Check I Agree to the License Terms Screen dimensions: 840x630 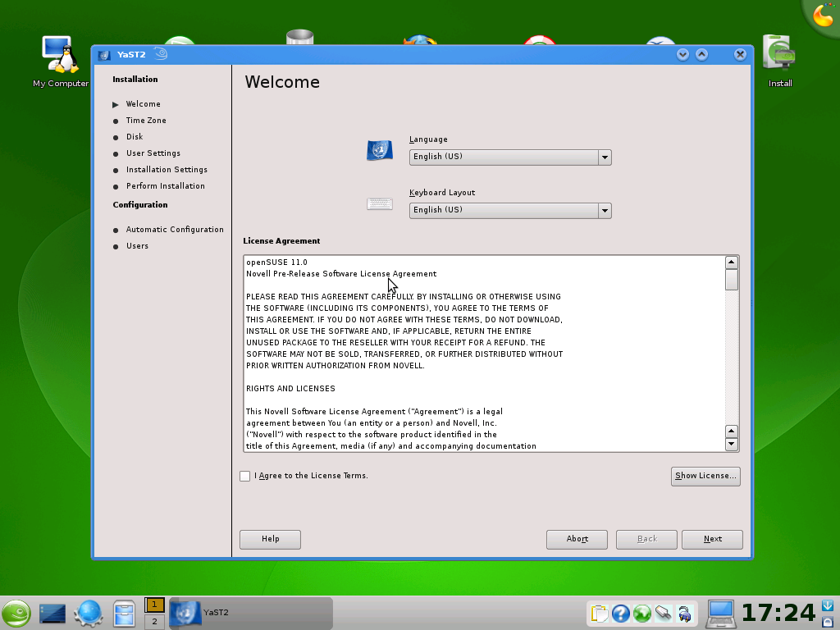tap(244, 476)
